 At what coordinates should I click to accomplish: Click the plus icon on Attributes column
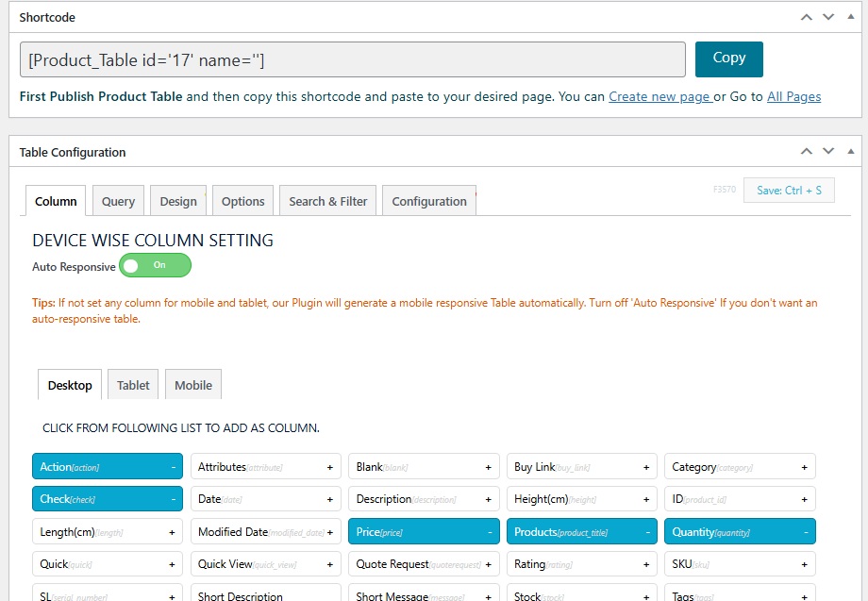point(329,467)
